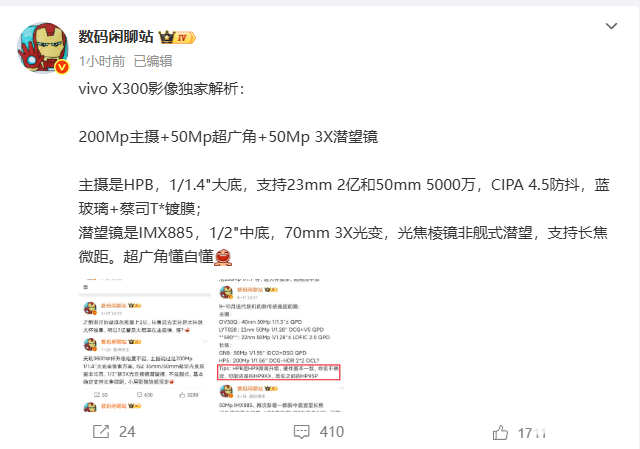View edit history via 已编辑

[153, 61]
